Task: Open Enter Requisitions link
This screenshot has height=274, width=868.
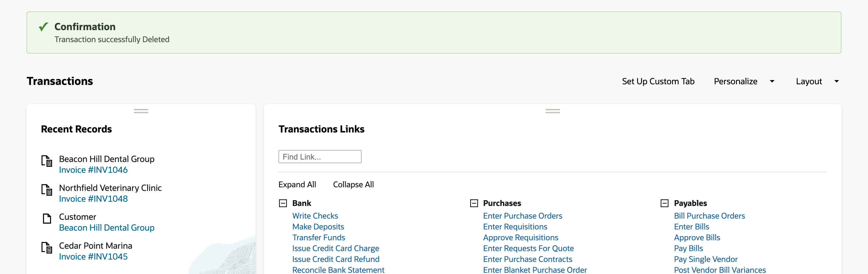Action: pos(515,226)
